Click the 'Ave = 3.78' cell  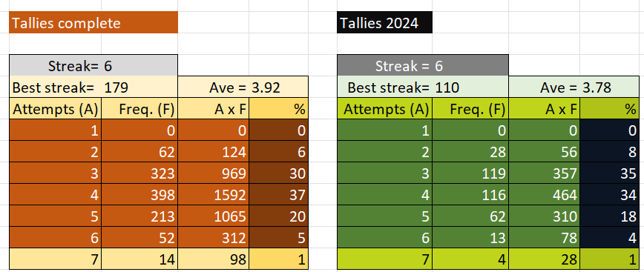574,87
